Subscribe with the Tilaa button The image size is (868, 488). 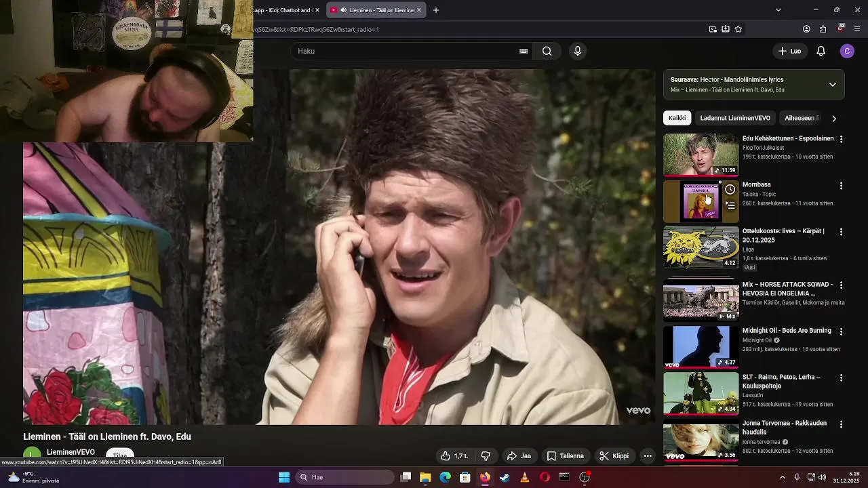[x=120, y=456]
